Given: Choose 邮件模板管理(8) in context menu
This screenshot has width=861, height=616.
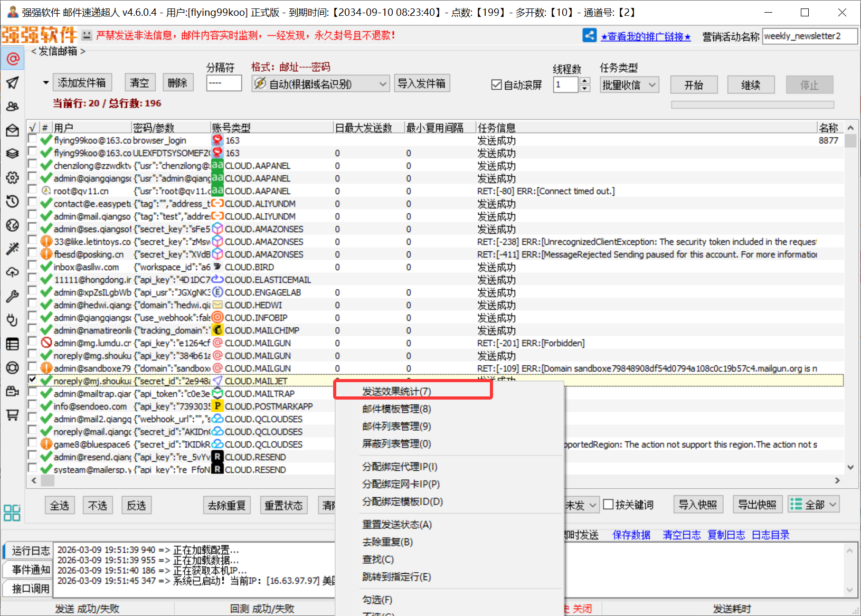Looking at the screenshot, I should point(396,409).
